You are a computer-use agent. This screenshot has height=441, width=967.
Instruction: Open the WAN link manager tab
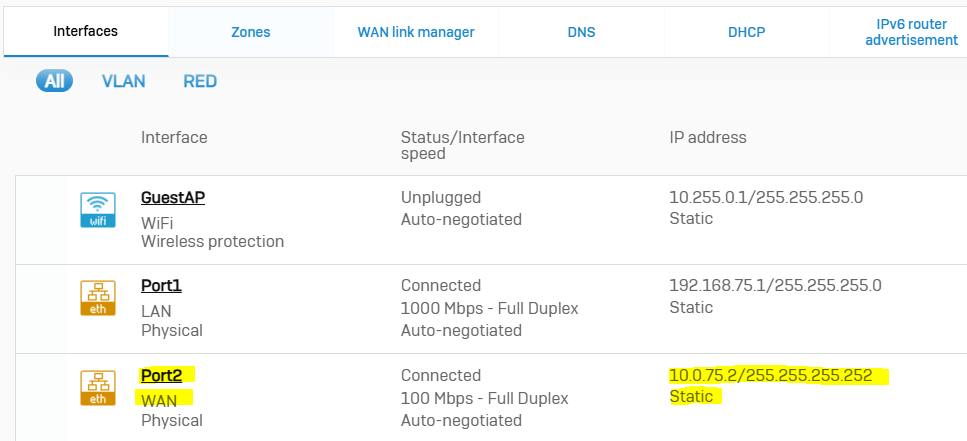coord(416,32)
